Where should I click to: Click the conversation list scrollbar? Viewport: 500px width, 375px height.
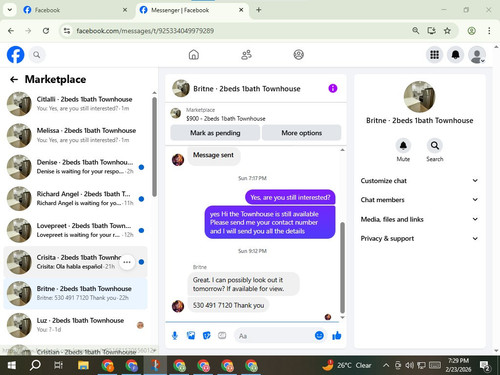(x=154, y=147)
